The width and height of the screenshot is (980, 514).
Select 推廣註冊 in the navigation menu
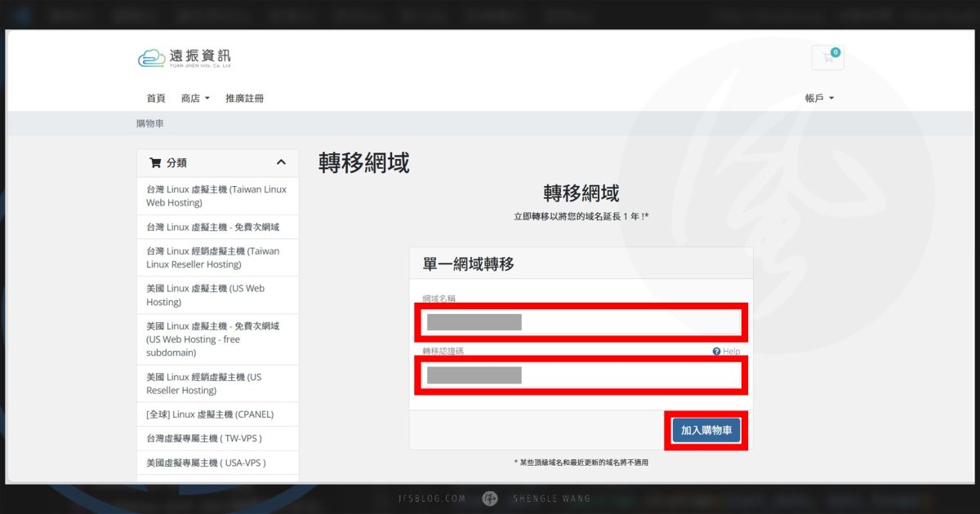click(246, 98)
